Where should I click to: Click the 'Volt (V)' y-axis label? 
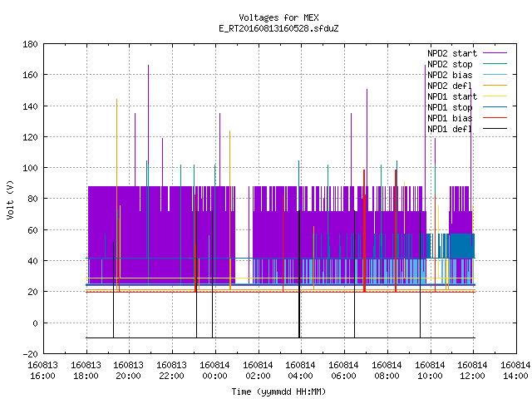coord(10,199)
